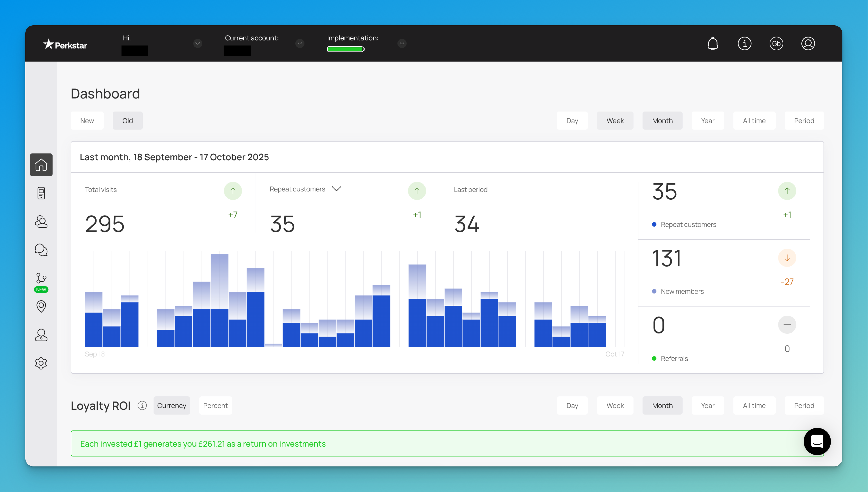Expand the Implementation progress dropdown
Screen dimensions: 868x492
click(401, 43)
